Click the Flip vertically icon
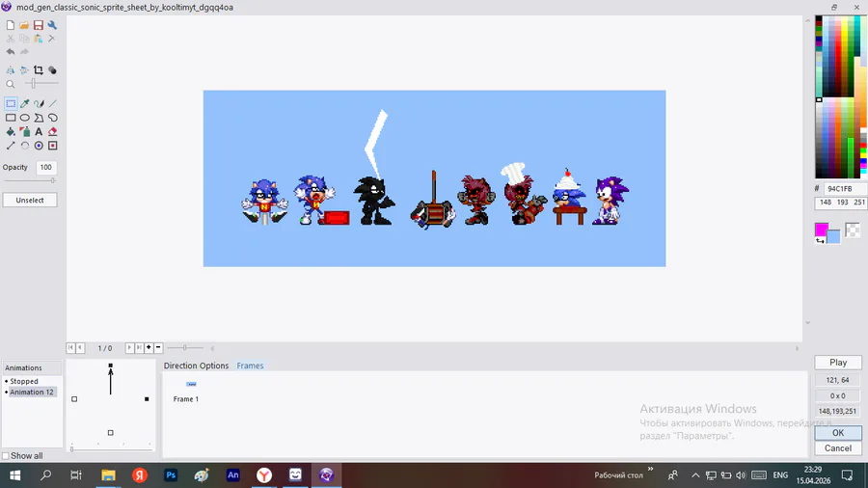The height and width of the screenshot is (488, 868). tap(24, 70)
